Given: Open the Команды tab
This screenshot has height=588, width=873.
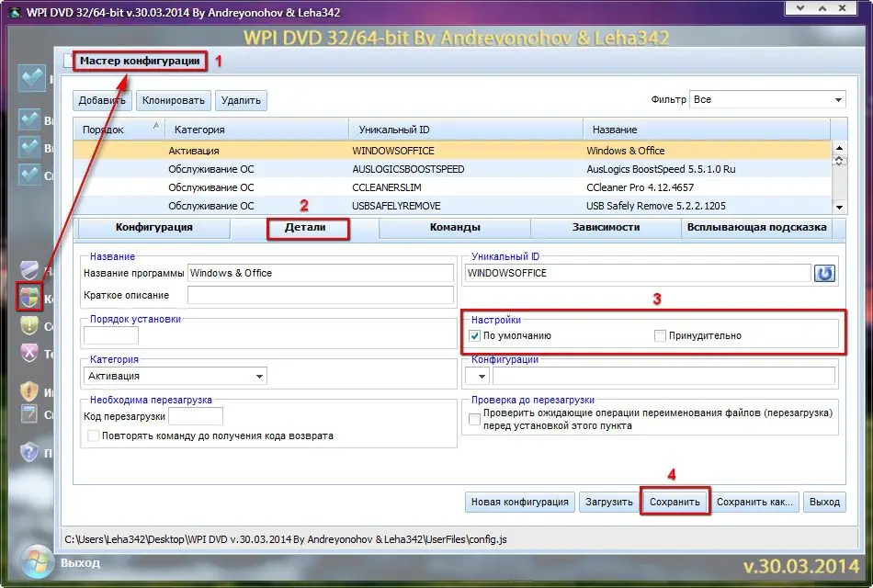Looking at the screenshot, I should (x=455, y=227).
